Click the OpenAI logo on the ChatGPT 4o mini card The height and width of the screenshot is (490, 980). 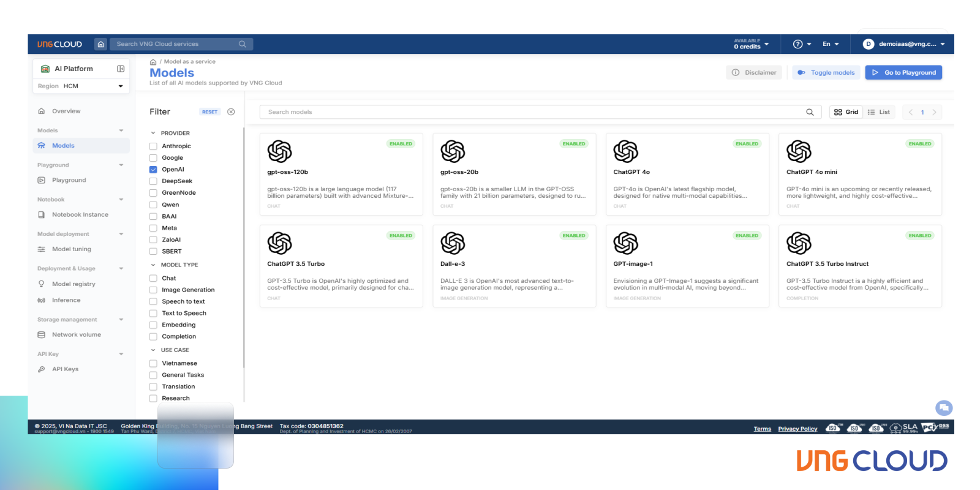coord(799,151)
